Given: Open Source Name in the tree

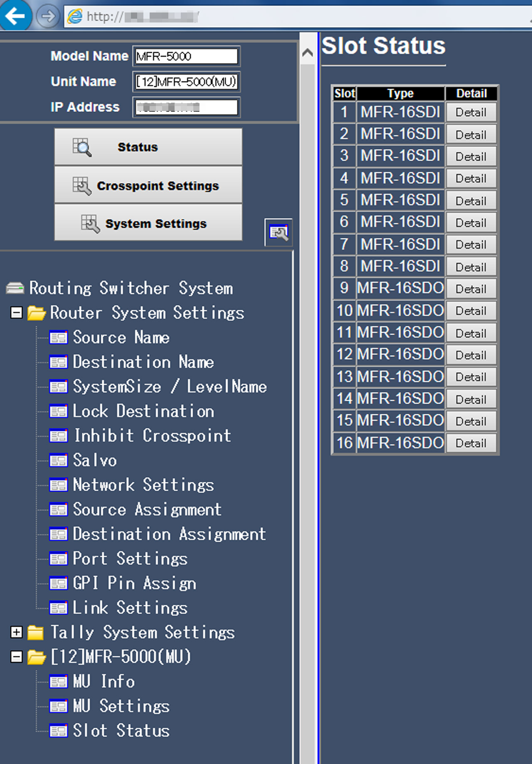Looking at the screenshot, I should pos(121,337).
